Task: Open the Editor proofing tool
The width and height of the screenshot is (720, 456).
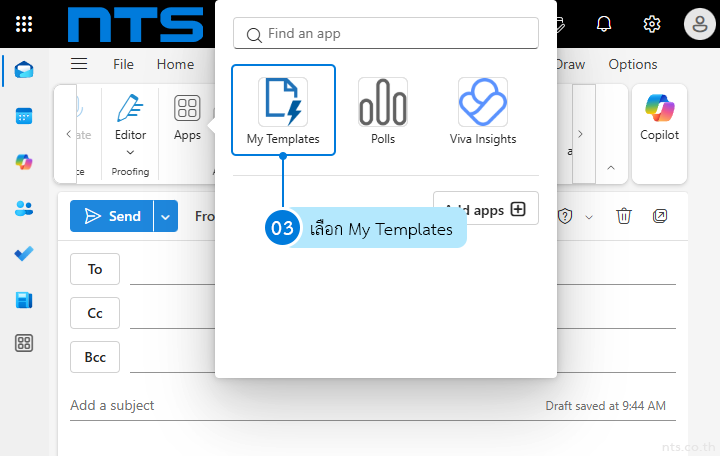Action: pyautogui.click(x=130, y=117)
